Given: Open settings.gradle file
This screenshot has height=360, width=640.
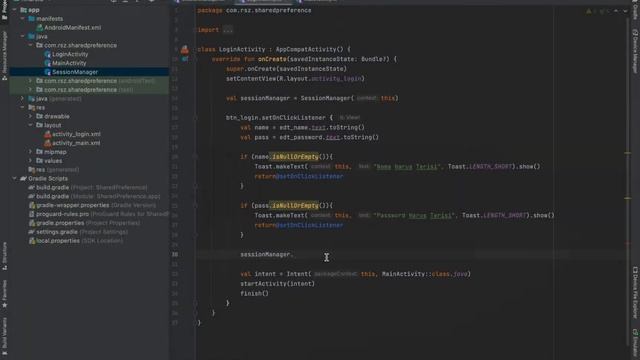Looking at the screenshot, I should pos(82,232).
